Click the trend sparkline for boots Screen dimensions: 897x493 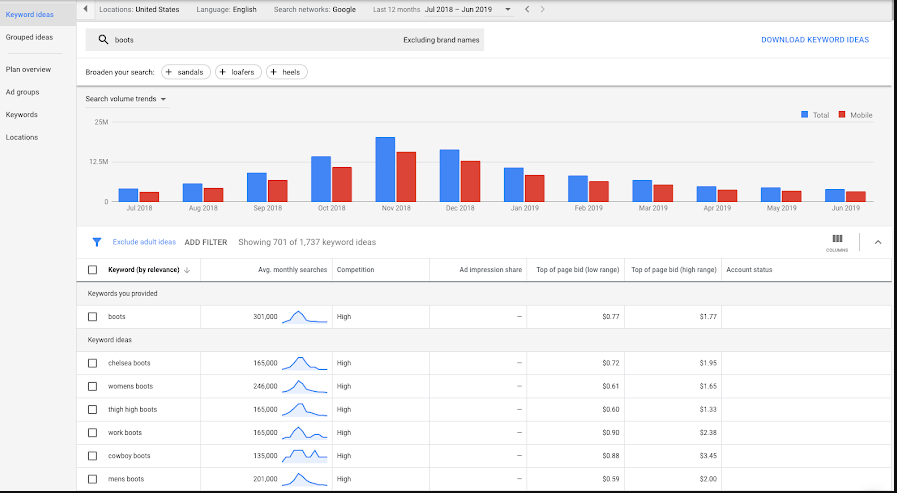click(x=304, y=317)
